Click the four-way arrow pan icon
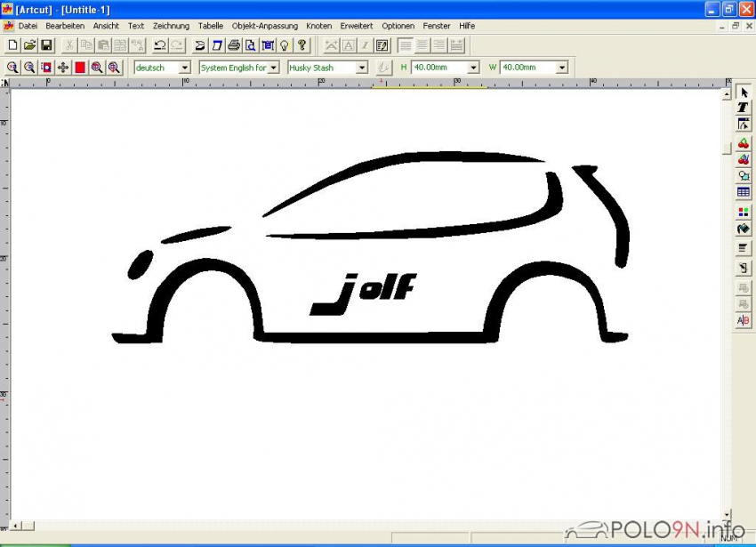The height and width of the screenshot is (547, 756). pyautogui.click(x=63, y=68)
